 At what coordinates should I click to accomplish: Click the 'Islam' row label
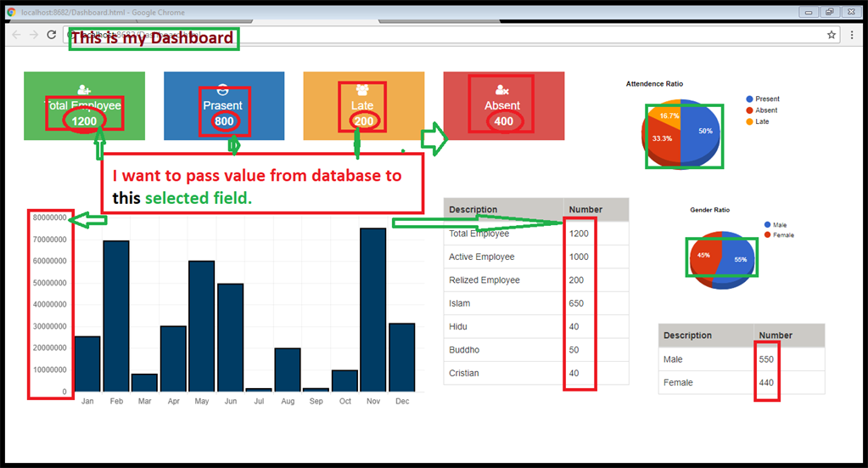tap(460, 303)
